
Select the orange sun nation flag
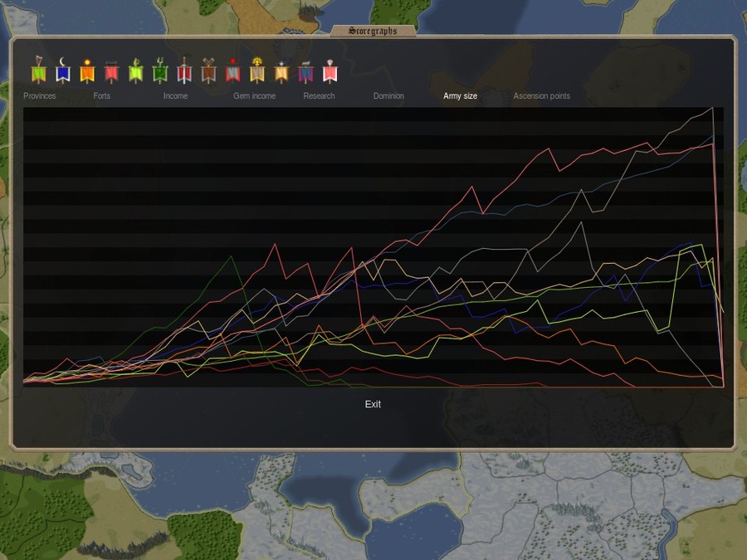coord(87,71)
